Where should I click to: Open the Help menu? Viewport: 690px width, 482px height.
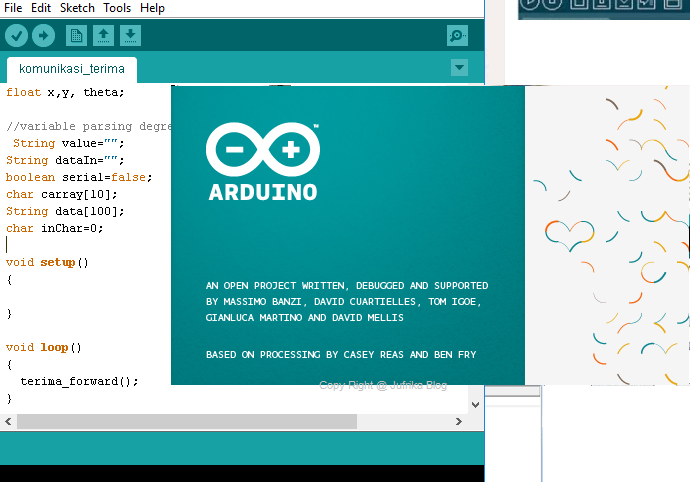152,8
